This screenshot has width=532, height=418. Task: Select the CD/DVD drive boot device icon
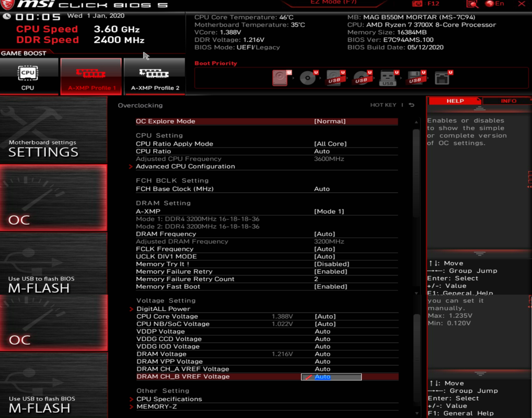coord(308,78)
